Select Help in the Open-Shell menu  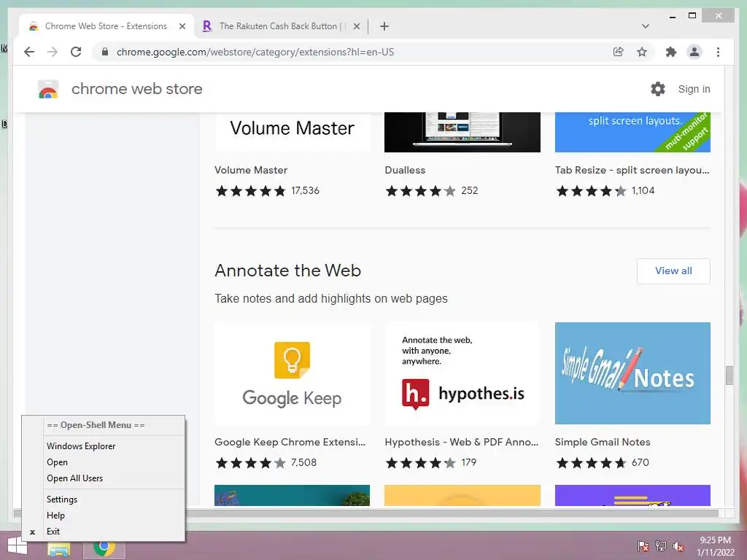[104, 516]
